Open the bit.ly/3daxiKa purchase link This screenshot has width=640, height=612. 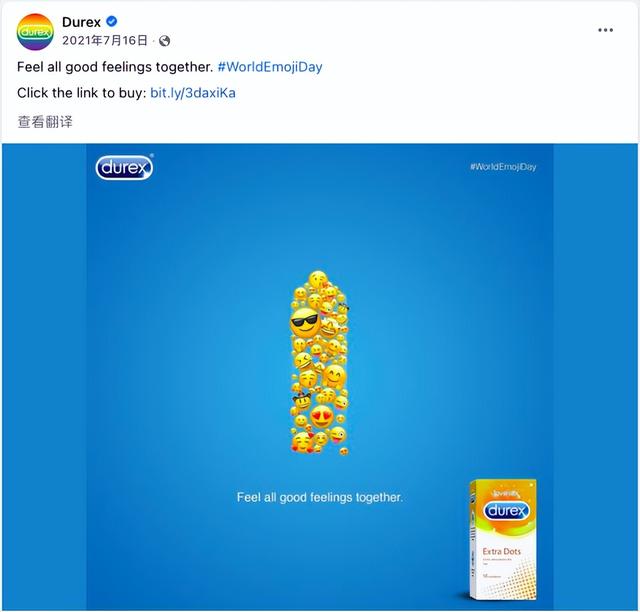(193, 93)
